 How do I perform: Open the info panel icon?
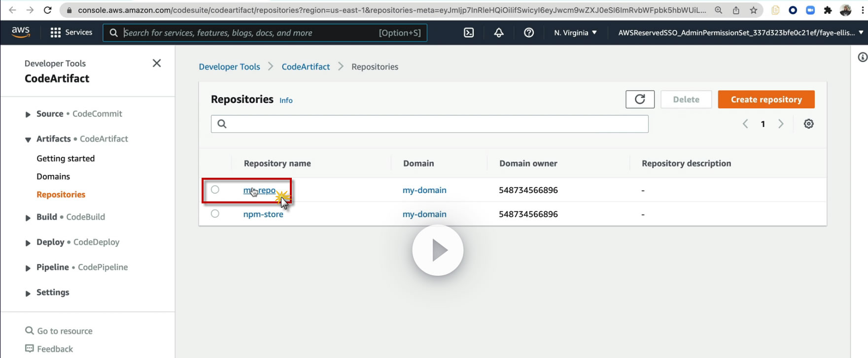[x=863, y=57]
